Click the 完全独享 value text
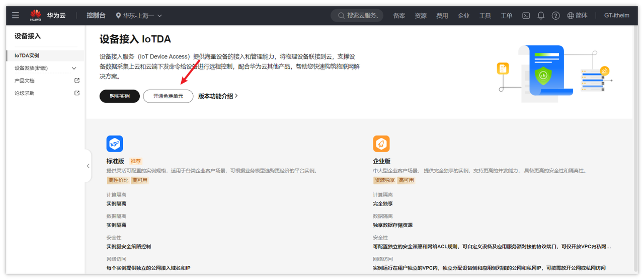Screen dimensions: 644x280 [383, 204]
